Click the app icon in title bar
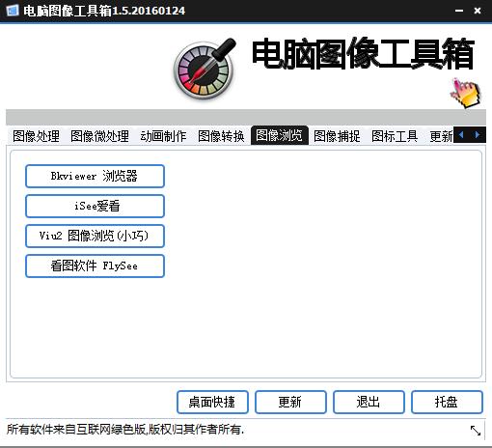The width and height of the screenshot is (492, 448). [13, 11]
